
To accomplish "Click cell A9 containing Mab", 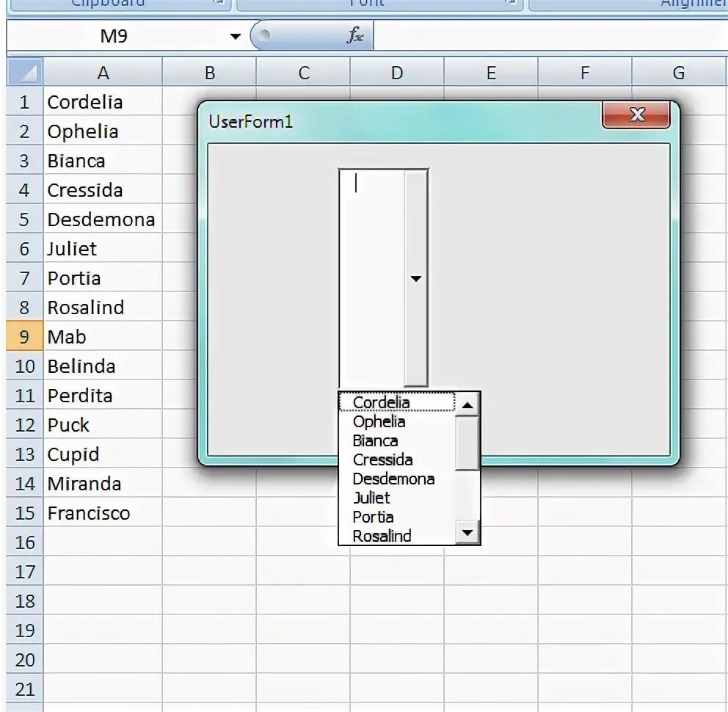I will (103, 336).
